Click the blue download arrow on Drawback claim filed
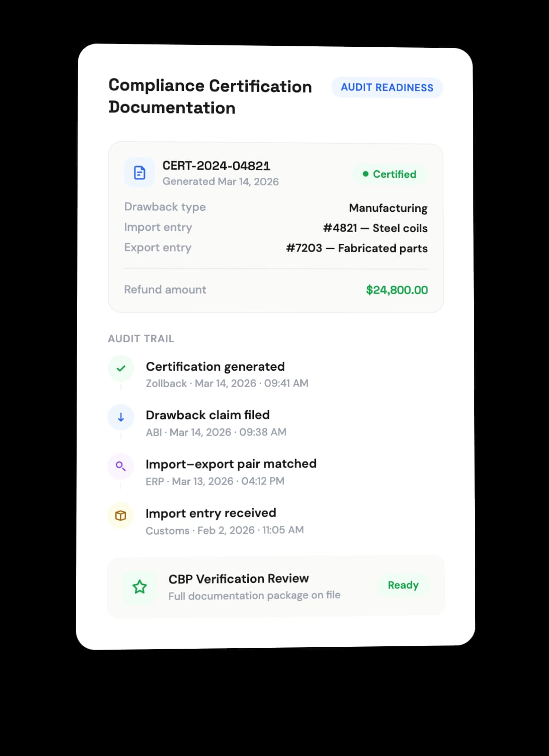Screen dimensions: 549x756 click(121, 417)
